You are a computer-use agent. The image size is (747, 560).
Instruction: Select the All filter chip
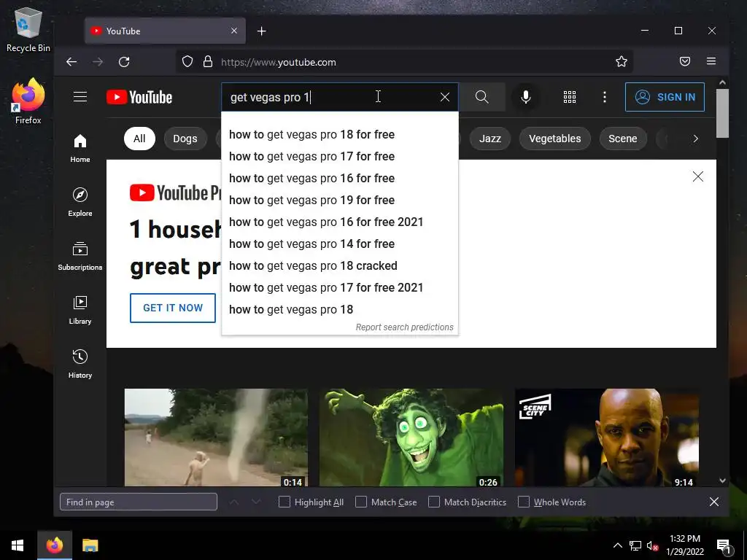coord(139,139)
